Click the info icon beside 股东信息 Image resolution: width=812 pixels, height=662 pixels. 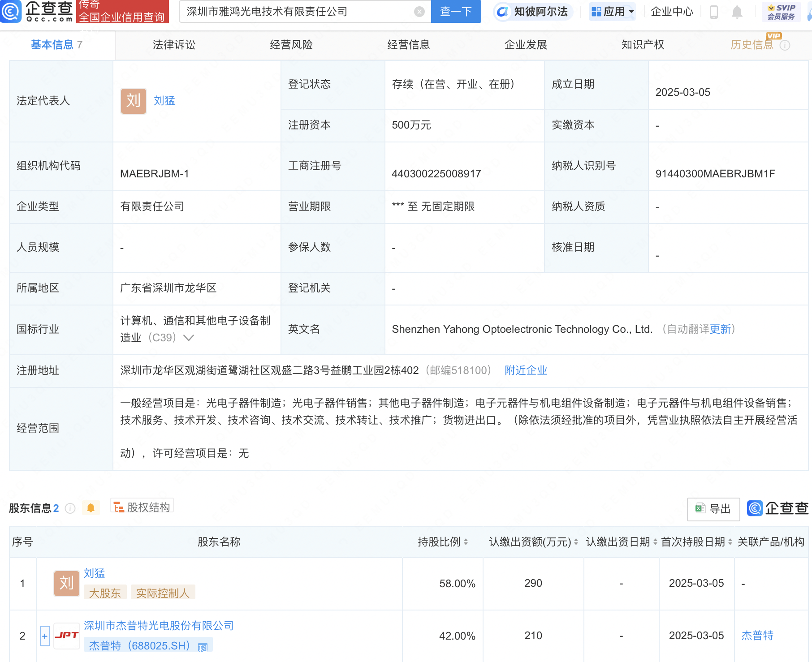pyautogui.click(x=70, y=508)
